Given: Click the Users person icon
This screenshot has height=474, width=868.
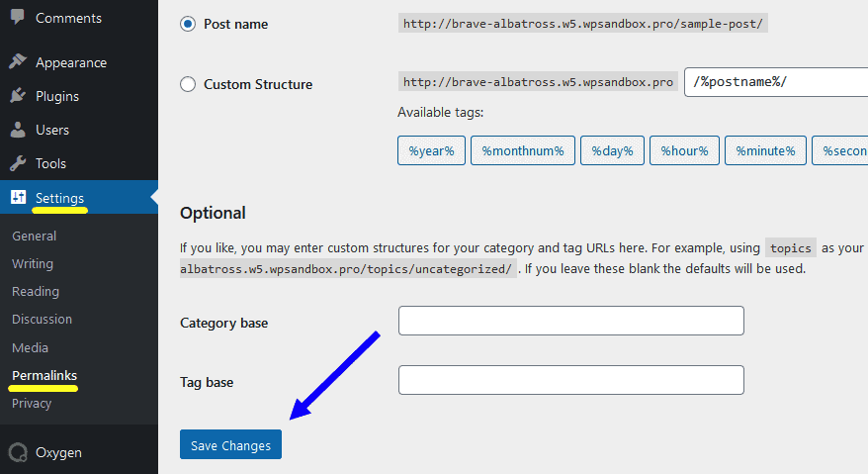Looking at the screenshot, I should click(18, 130).
